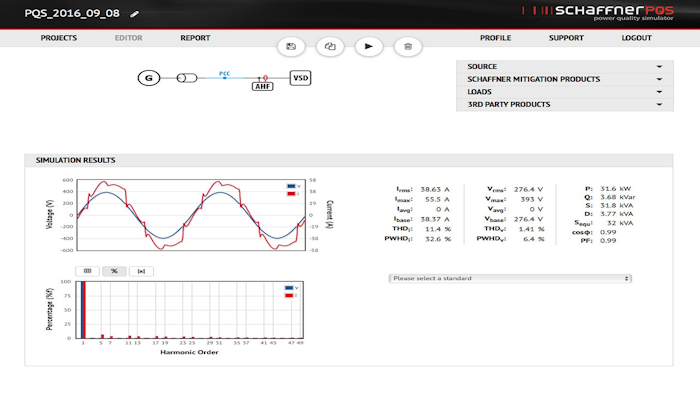Open the PROJECTS menu

coord(59,38)
